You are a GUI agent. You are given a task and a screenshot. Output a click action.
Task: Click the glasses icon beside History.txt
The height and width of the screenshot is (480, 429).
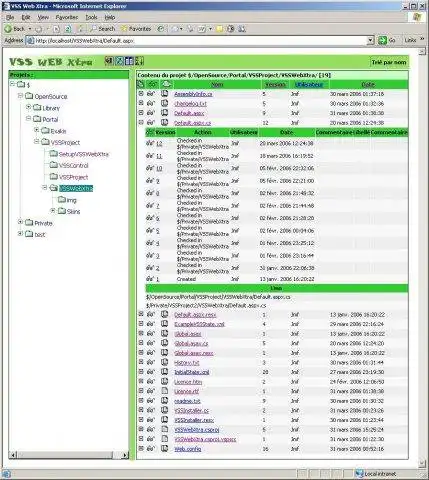click(151, 362)
